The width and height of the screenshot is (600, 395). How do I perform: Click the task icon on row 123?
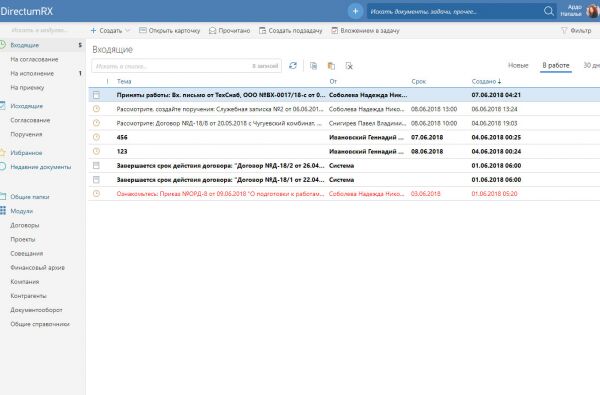click(96, 151)
